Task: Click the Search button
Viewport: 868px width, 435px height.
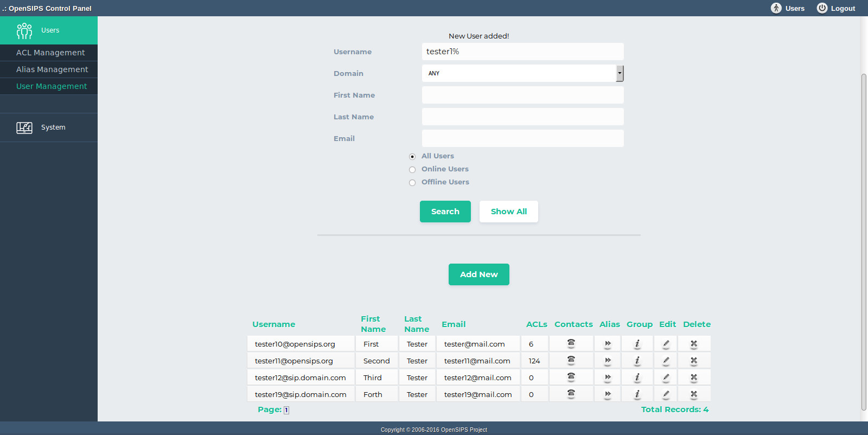Action: [x=445, y=212]
